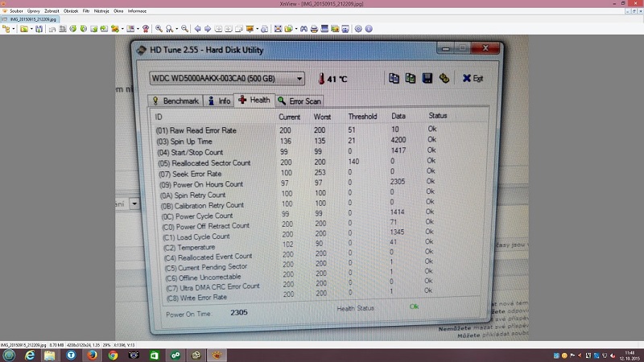Expand dropdown arrow beside the zoom magnifier

177,29
